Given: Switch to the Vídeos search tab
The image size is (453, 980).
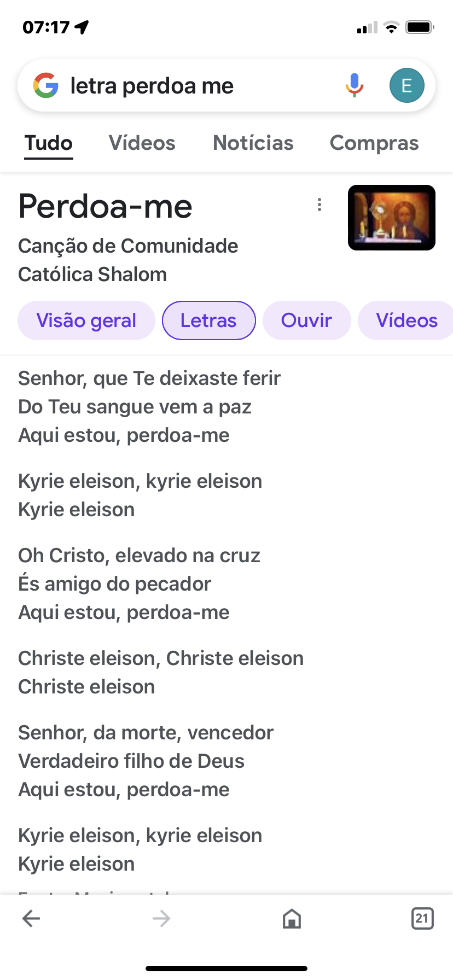Looking at the screenshot, I should tap(142, 143).
